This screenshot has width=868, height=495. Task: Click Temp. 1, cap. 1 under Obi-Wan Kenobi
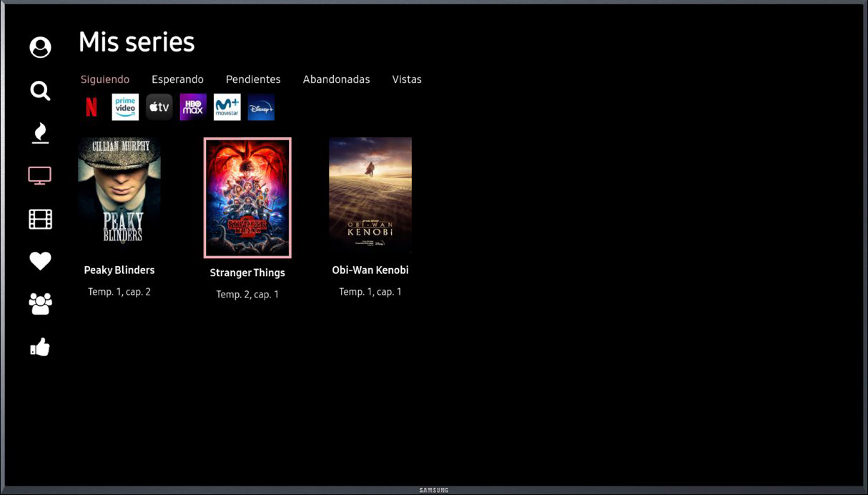click(x=370, y=292)
